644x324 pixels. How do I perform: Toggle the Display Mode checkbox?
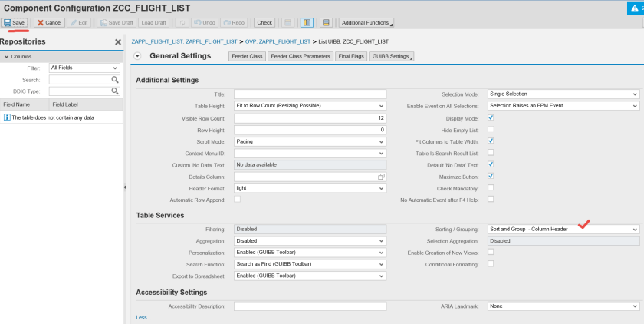pos(491,118)
